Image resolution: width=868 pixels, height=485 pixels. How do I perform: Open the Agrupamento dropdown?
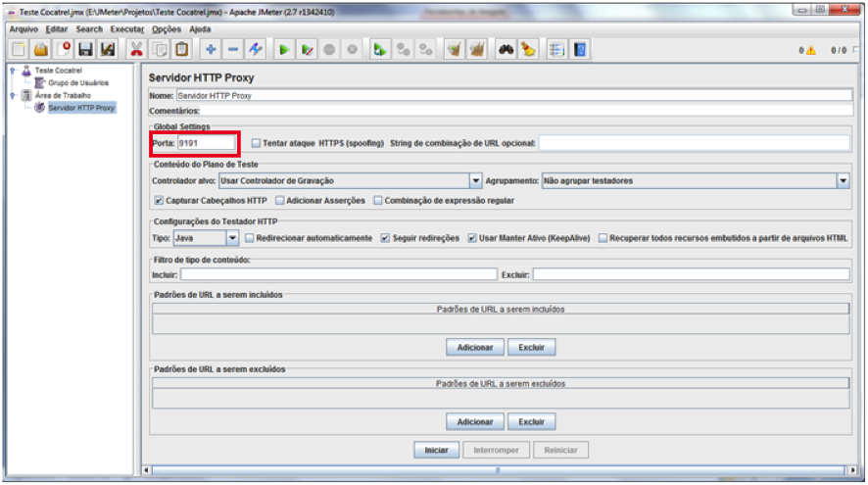pyautogui.click(x=844, y=180)
